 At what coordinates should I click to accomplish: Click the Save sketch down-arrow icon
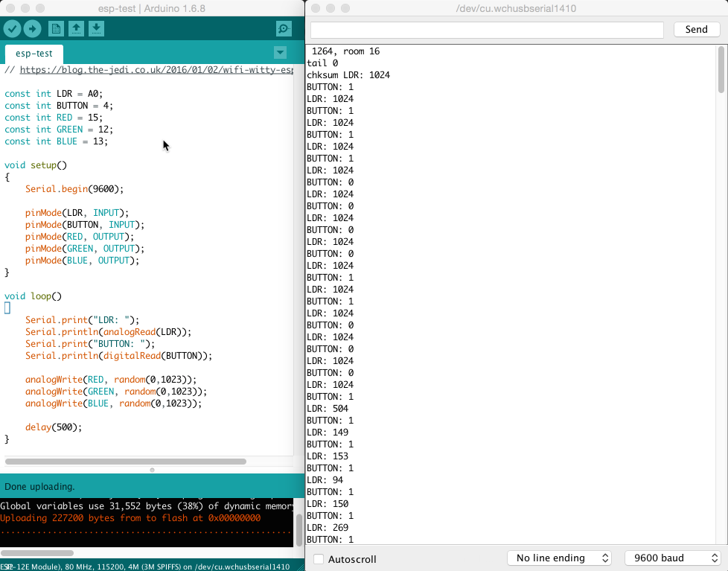(96, 29)
